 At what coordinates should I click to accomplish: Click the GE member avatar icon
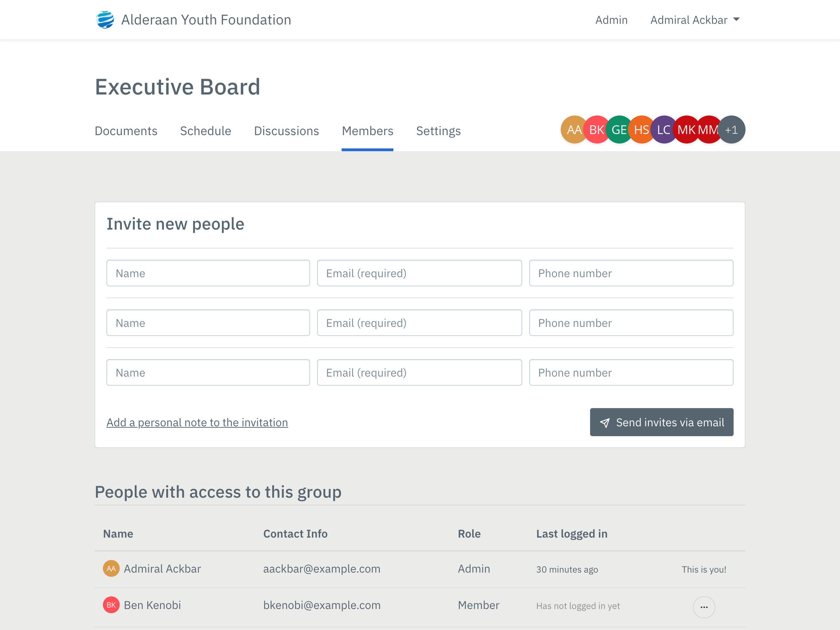(x=618, y=129)
